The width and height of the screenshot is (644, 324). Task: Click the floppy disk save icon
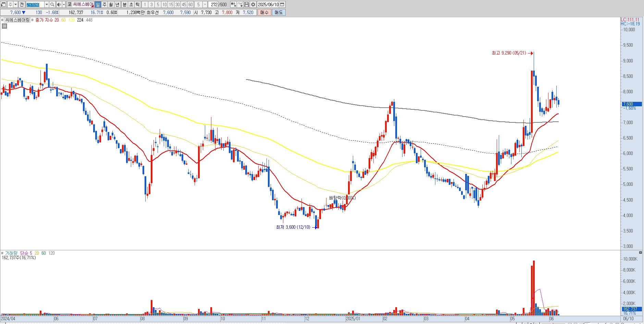click(246, 4)
